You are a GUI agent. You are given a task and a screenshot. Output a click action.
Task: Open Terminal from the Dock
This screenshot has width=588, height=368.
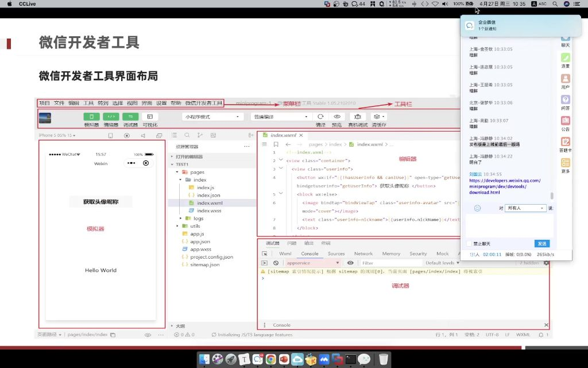click(351, 359)
